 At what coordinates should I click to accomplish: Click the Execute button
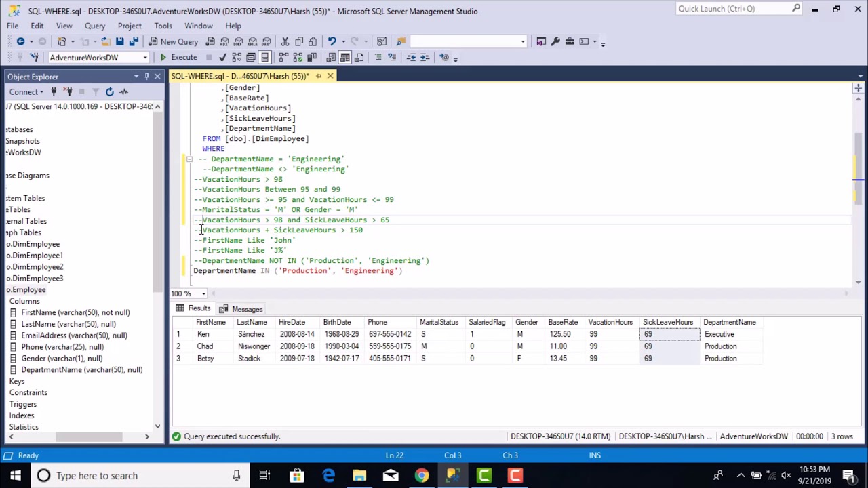tap(178, 58)
